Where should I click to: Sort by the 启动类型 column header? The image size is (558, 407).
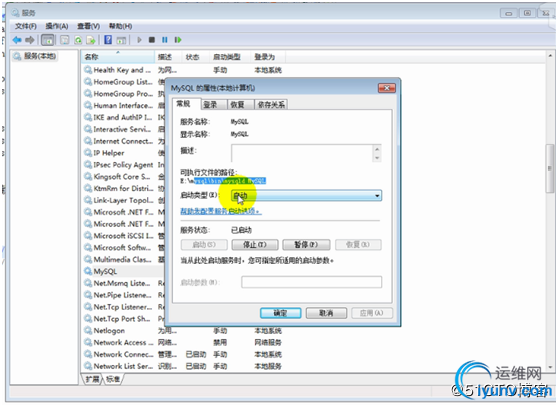click(230, 57)
